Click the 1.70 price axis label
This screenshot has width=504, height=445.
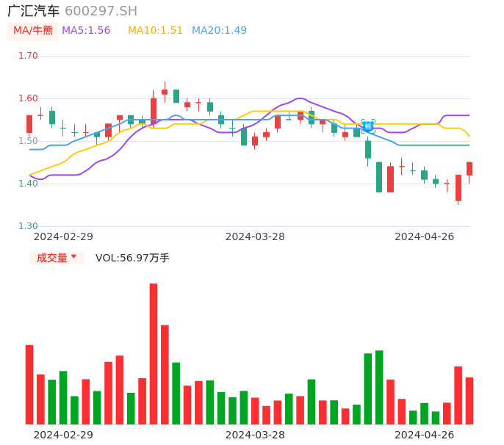(x=28, y=56)
